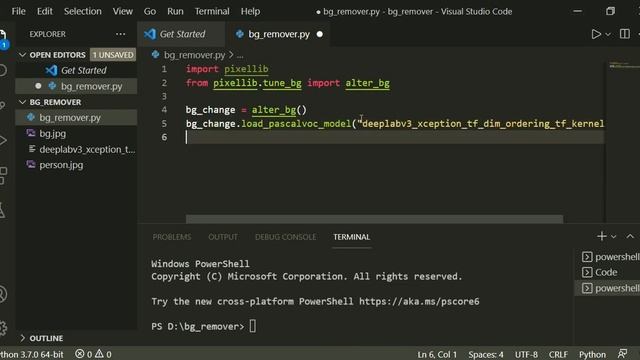Change line endings via CRLF

(x=558, y=354)
